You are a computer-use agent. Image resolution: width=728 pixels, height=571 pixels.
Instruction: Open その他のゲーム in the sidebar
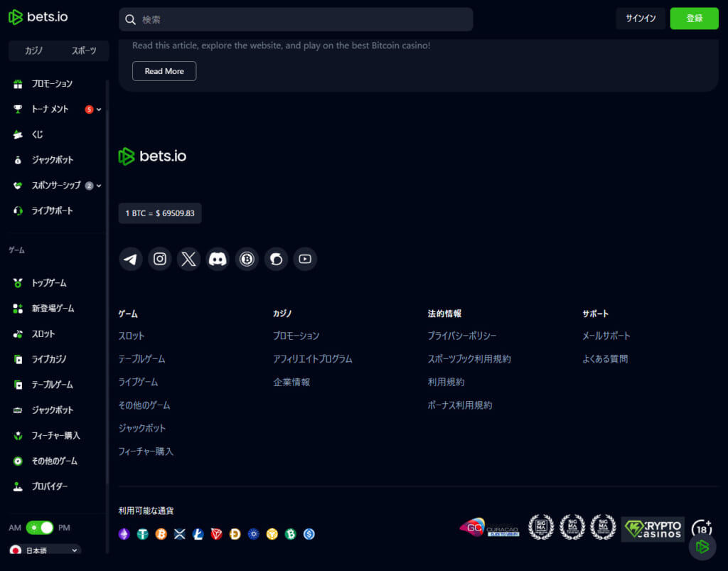click(x=55, y=461)
